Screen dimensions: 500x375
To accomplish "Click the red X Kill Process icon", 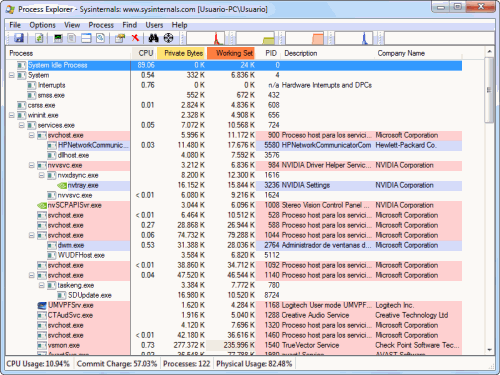I will [x=135, y=38].
